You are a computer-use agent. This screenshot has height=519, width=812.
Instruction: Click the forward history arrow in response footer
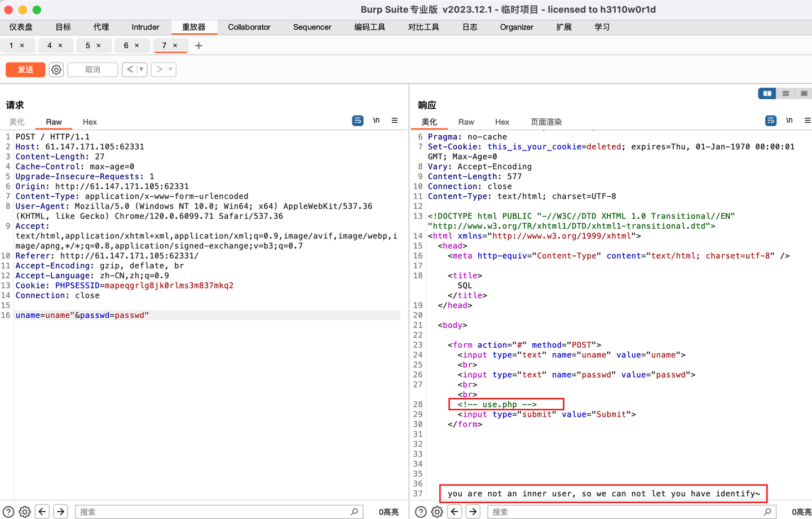tap(474, 511)
